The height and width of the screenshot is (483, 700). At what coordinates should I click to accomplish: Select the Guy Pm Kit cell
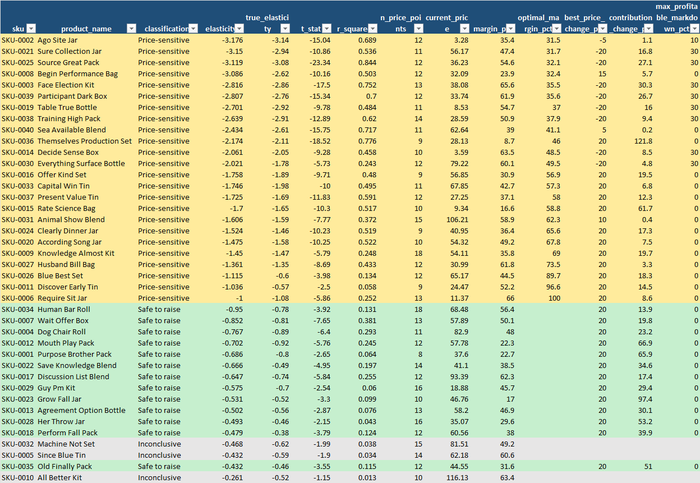click(x=86, y=388)
